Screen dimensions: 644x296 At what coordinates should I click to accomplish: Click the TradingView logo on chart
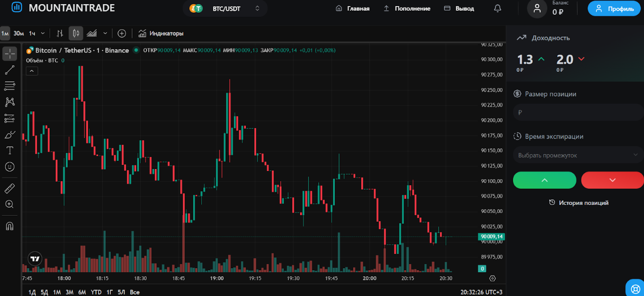pos(35,259)
